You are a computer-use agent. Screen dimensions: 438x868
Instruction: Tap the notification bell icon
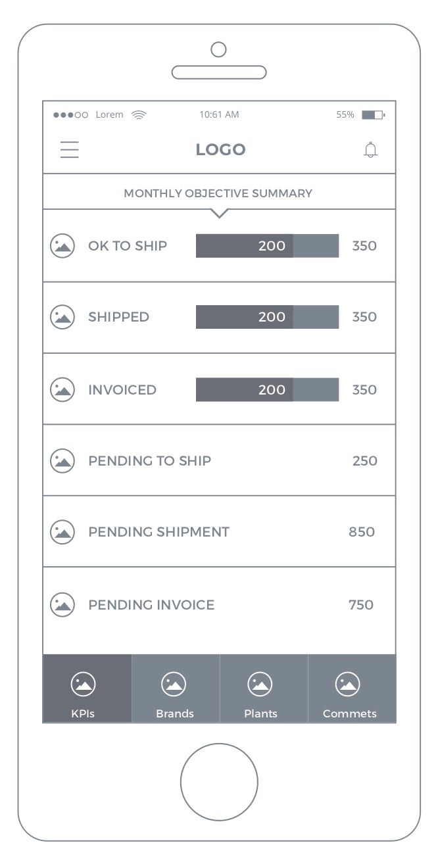[x=371, y=150]
